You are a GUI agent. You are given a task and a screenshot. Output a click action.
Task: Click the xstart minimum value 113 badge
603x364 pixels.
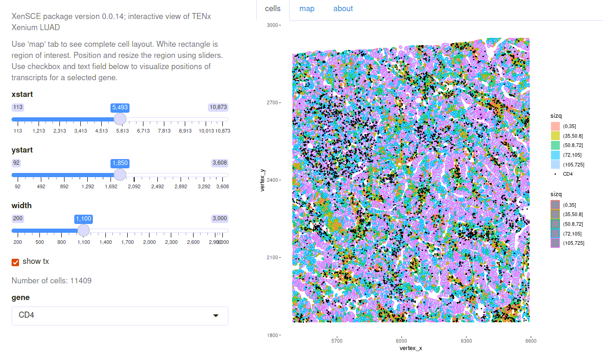(x=18, y=107)
